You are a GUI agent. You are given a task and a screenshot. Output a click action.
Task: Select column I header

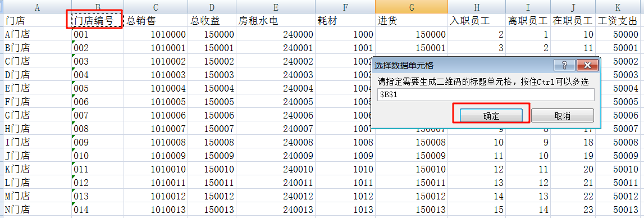click(x=528, y=7)
